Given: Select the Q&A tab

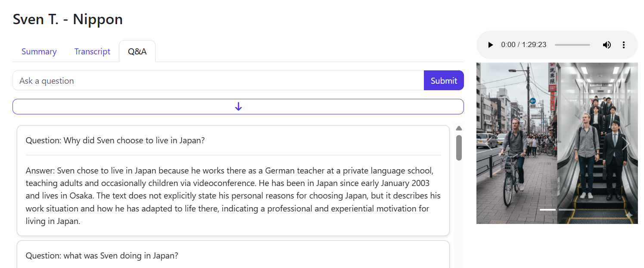Looking at the screenshot, I should (x=137, y=52).
